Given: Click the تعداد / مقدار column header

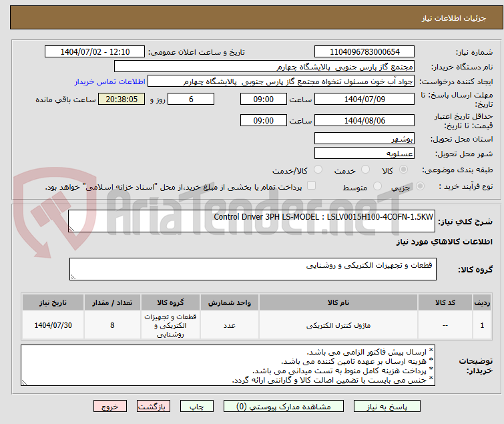Looking at the screenshot, I should (112, 302).
